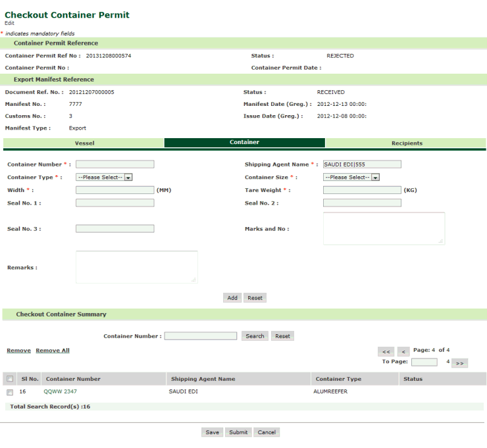Image resolution: width=487 pixels, height=448 pixels.
Task: Check the checkbox for row 16
Action: [10, 392]
